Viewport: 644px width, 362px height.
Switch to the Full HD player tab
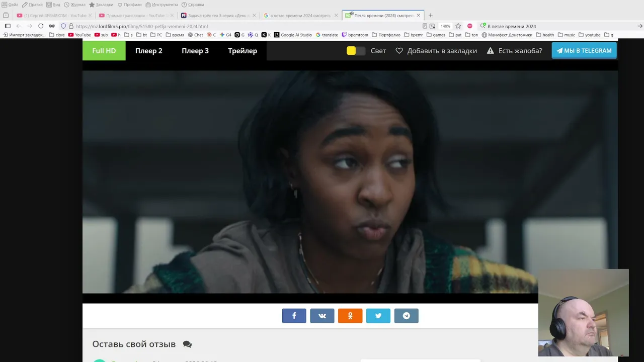[x=104, y=51]
